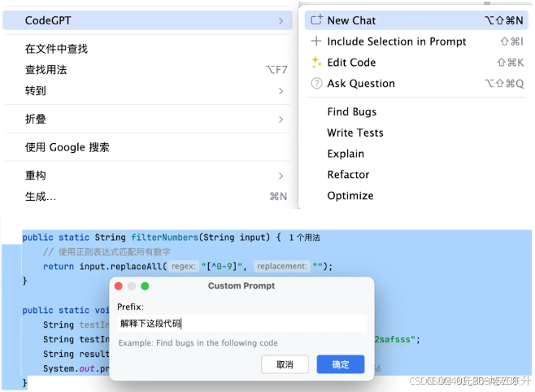The height and width of the screenshot is (392, 535).
Task: Expand the 重构 chevron arrow
Action: tap(281, 176)
